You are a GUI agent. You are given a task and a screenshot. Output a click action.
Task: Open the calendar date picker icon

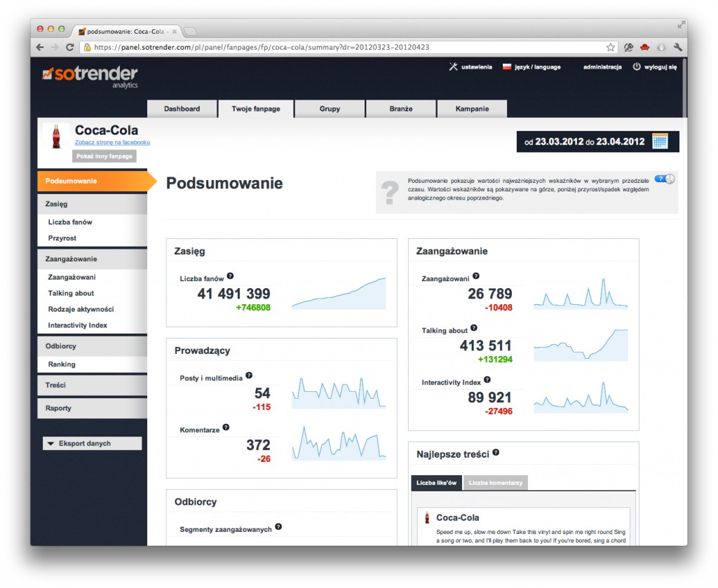coord(660,141)
